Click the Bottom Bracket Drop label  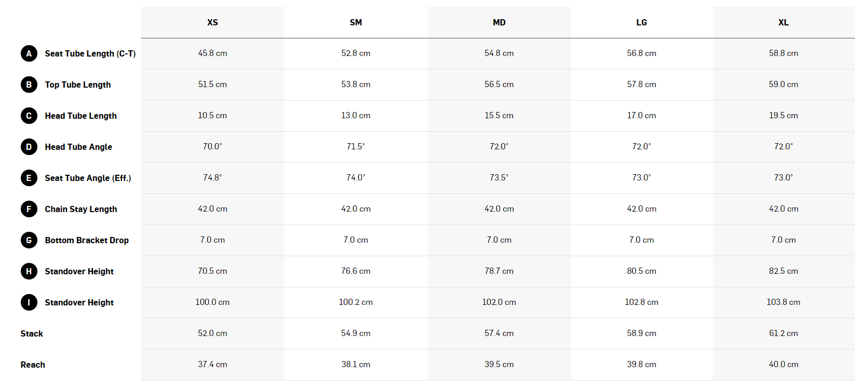click(x=87, y=240)
